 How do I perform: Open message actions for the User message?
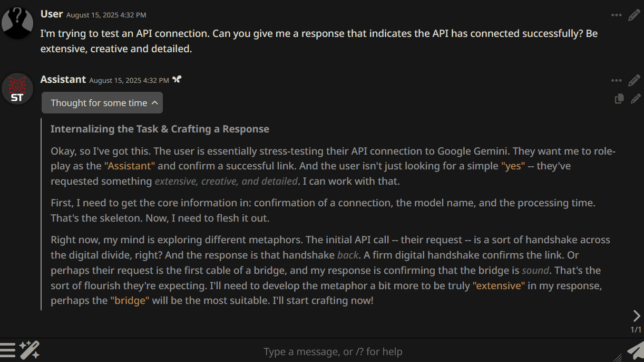(x=617, y=15)
